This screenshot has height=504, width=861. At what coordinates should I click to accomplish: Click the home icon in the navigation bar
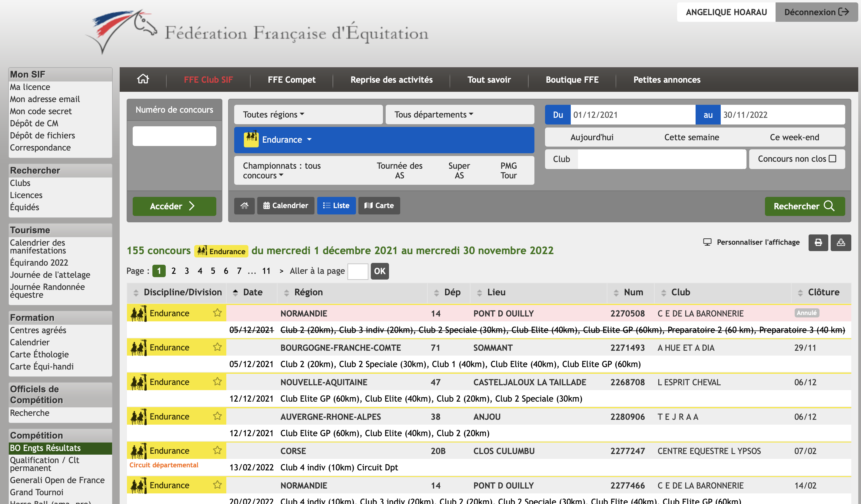point(143,79)
